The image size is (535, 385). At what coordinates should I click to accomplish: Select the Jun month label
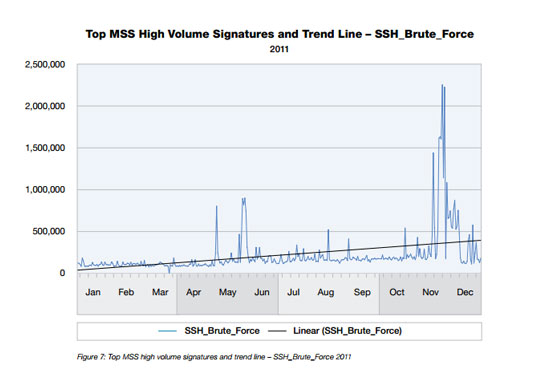(262, 292)
